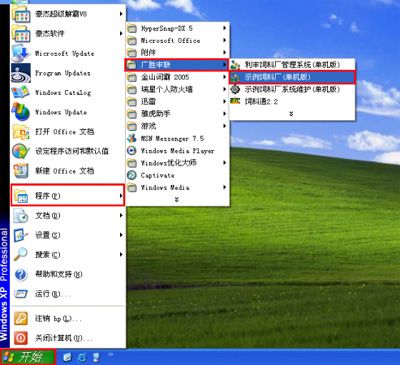Click the Program Updates icon
Image resolution: width=400 pixels, height=365 pixels.
coord(21,73)
